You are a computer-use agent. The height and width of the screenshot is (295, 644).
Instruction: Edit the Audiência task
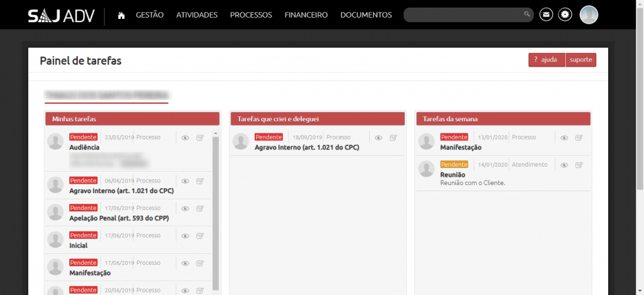[200, 138]
